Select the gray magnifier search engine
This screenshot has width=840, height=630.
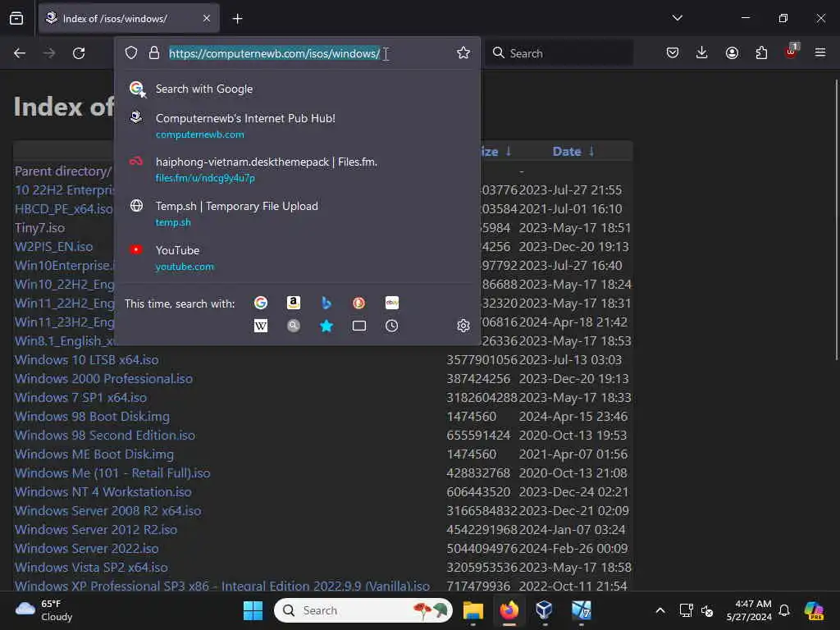[x=294, y=326]
